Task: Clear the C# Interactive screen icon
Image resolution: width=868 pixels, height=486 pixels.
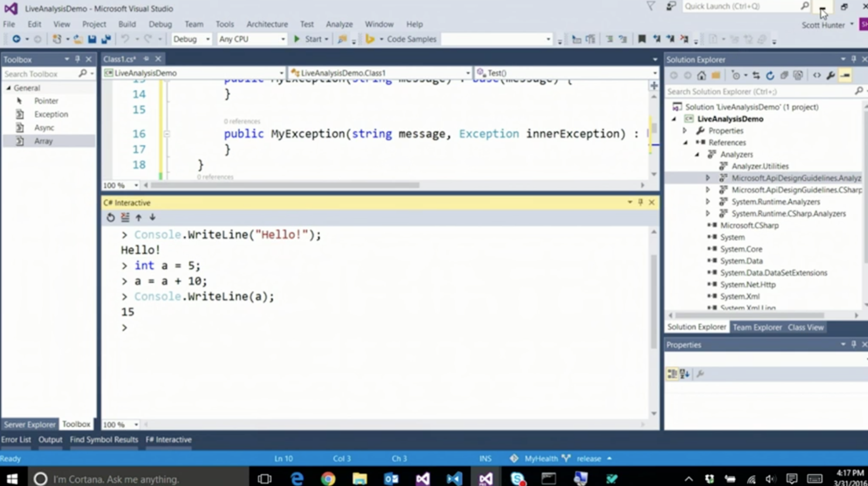Action: [125, 218]
